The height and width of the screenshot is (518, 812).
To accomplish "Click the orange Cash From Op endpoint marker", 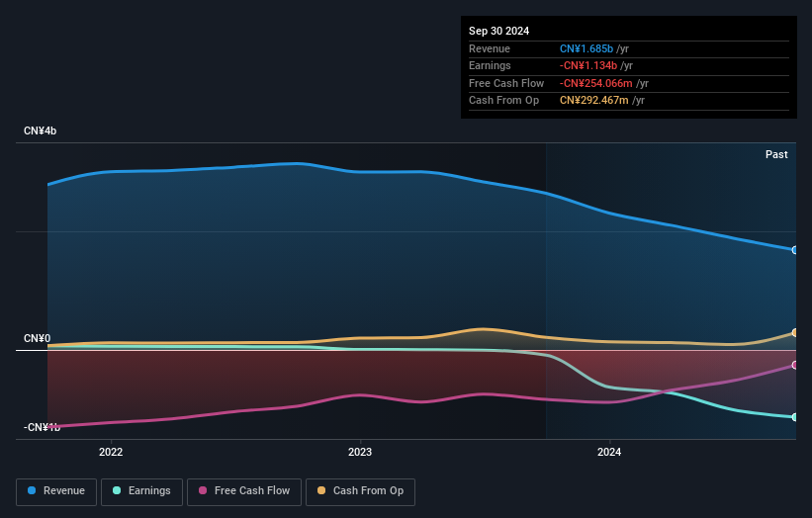I will click(795, 332).
